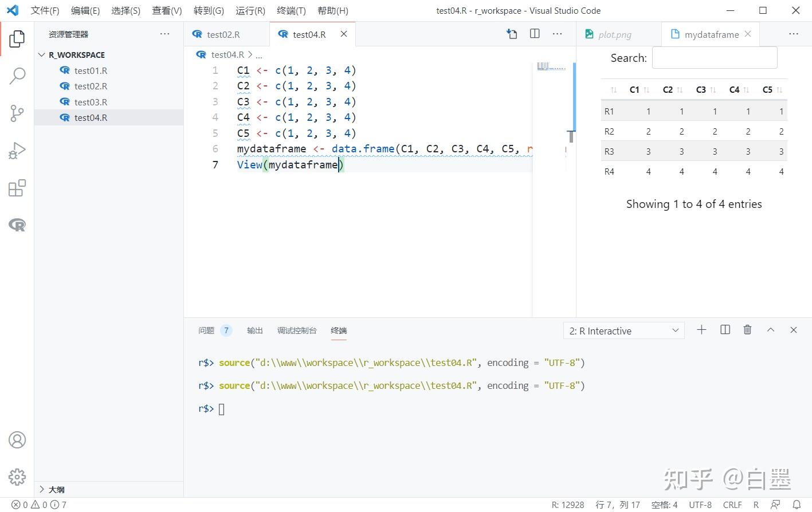Change encoding via UTF-8 status button
812x512 pixels.
pyautogui.click(x=700, y=505)
